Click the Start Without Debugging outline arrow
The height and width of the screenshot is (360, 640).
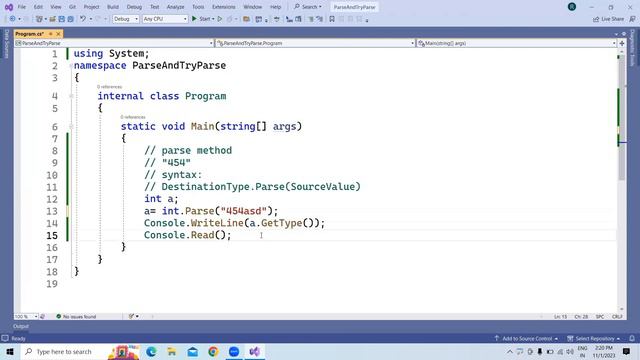pyautogui.click(x=220, y=19)
